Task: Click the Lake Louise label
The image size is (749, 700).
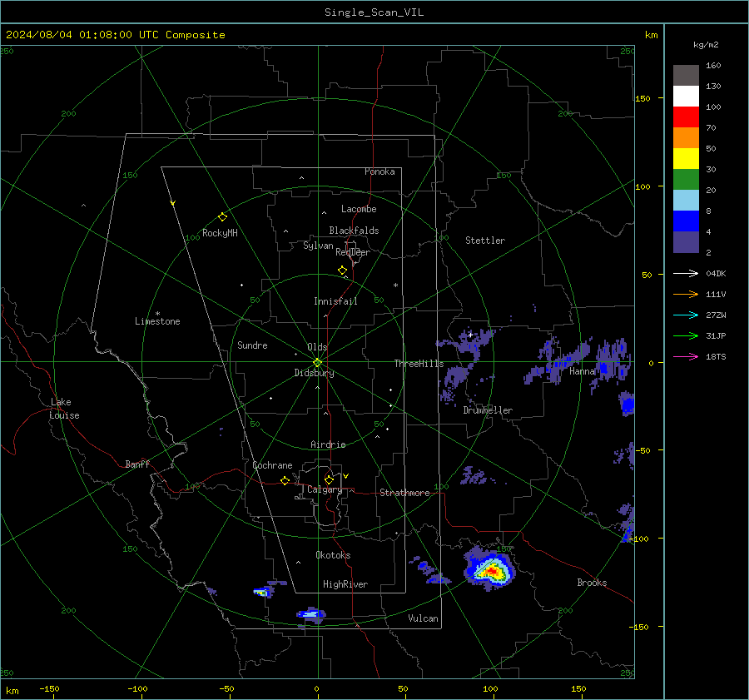Action: click(x=65, y=409)
